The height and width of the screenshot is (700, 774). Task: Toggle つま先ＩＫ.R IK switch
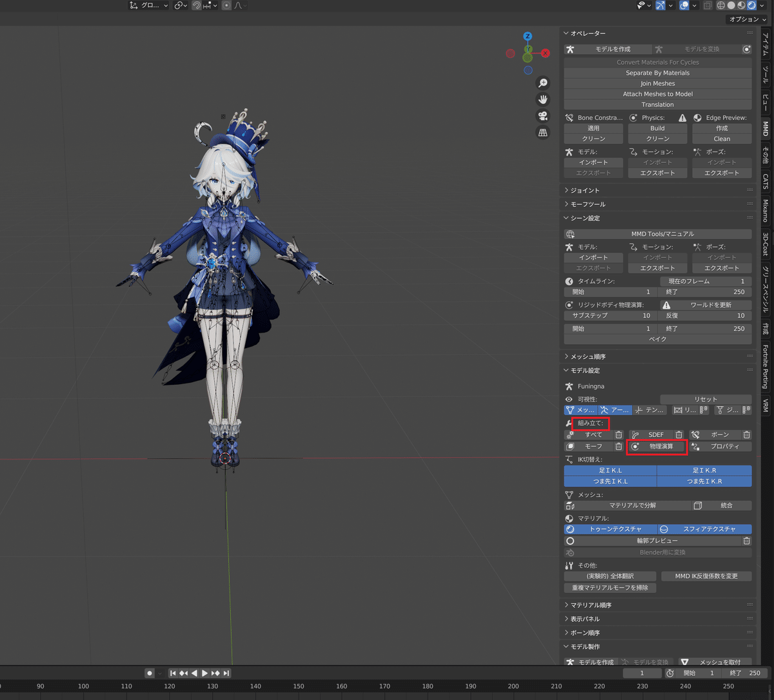(x=704, y=481)
